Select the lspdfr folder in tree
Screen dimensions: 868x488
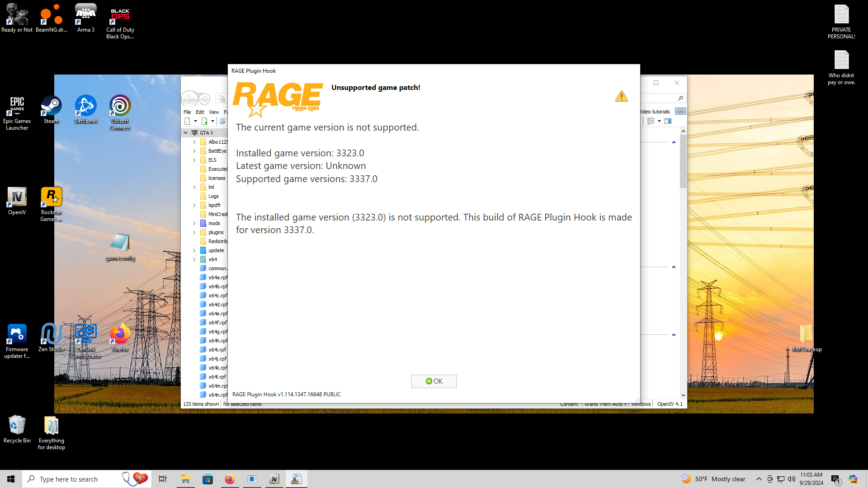[x=214, y=205]
